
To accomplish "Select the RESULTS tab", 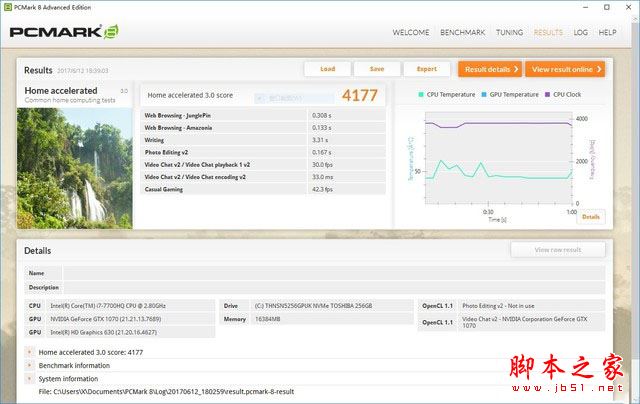I will (x=548, y=33).
